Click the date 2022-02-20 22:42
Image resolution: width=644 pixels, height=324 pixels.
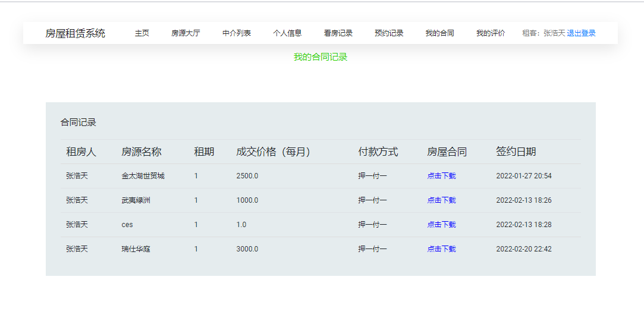[x=524, y=249]
